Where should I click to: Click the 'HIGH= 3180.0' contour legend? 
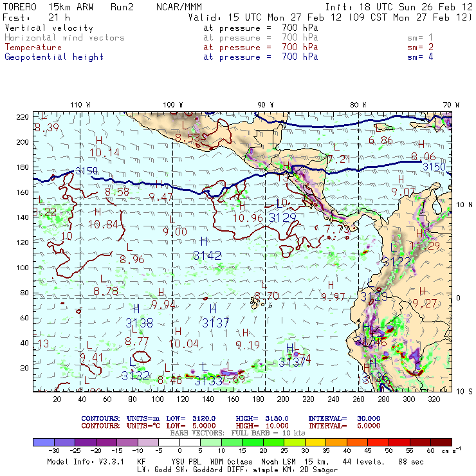(x=262, y=419)
